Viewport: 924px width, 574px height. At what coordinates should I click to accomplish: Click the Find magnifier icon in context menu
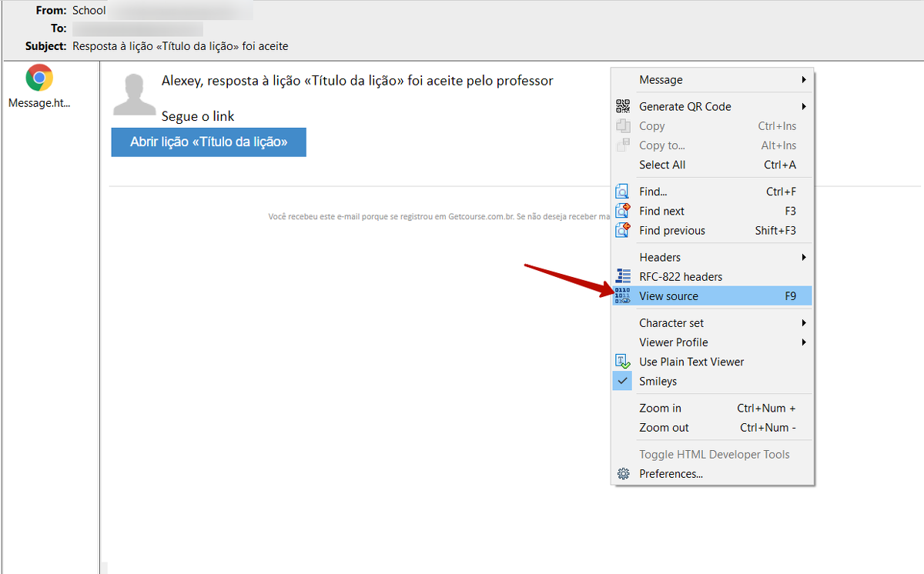[623, 192]
